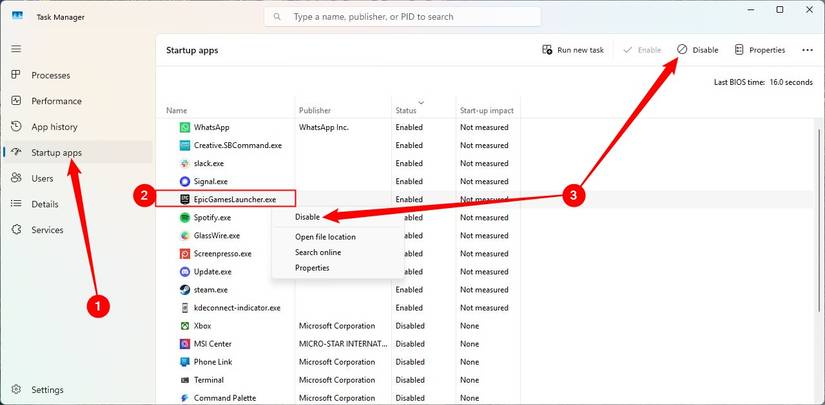
Task: Click the search box at top
Action: coord(403,17)
